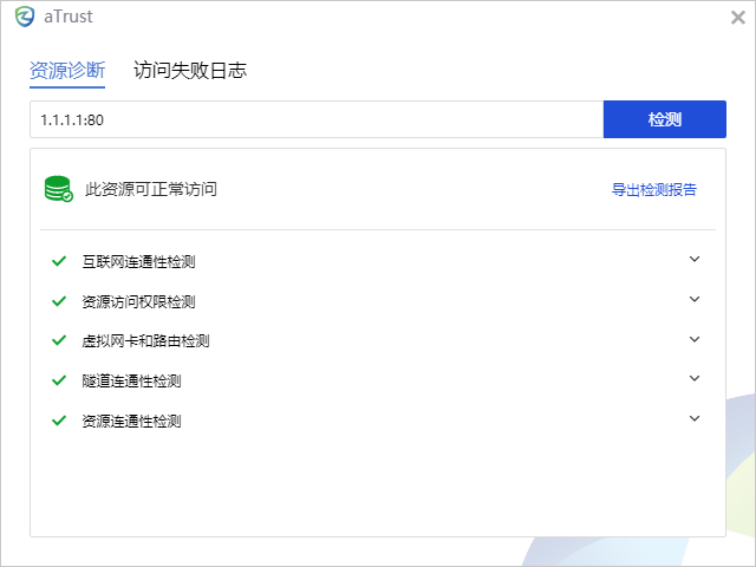Close the aTrust diagnostic window

pos(738,17)
